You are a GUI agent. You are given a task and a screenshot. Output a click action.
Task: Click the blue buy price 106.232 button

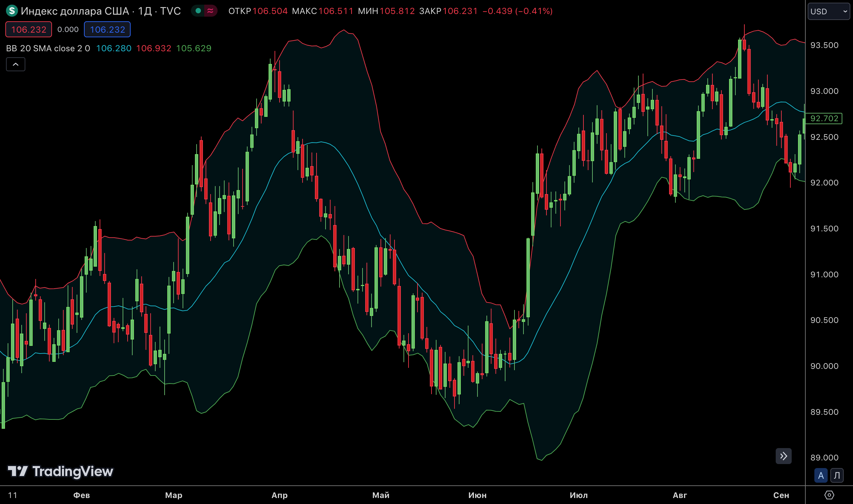point(107,30)
